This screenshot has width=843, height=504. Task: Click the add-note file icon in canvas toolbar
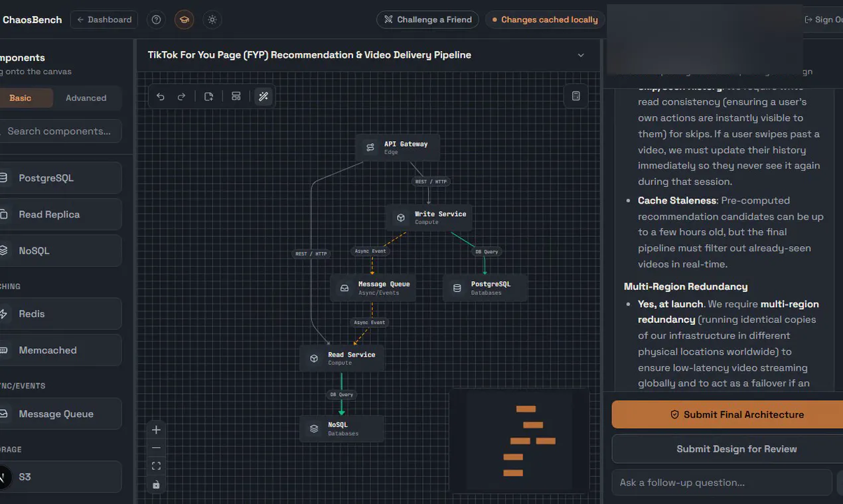(x=208, y=97)
